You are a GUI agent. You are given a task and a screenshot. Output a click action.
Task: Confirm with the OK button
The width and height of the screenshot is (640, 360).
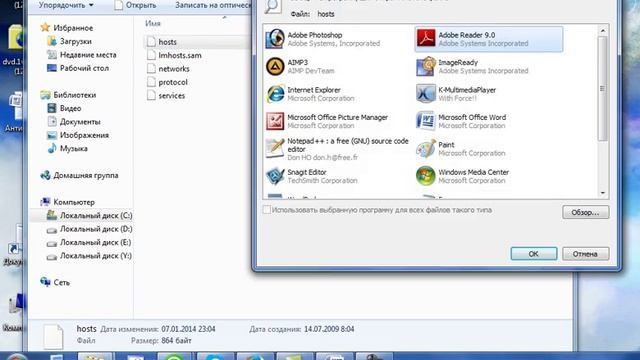(533, 253)
